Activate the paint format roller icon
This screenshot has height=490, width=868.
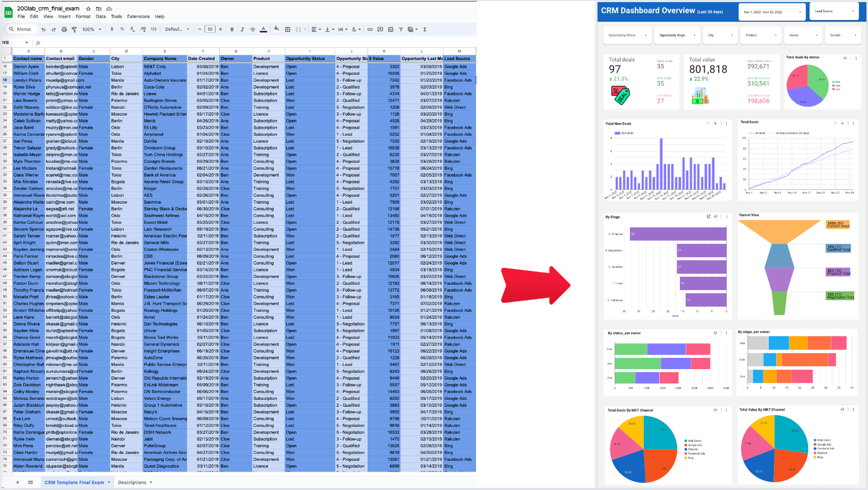pos(74,29)
